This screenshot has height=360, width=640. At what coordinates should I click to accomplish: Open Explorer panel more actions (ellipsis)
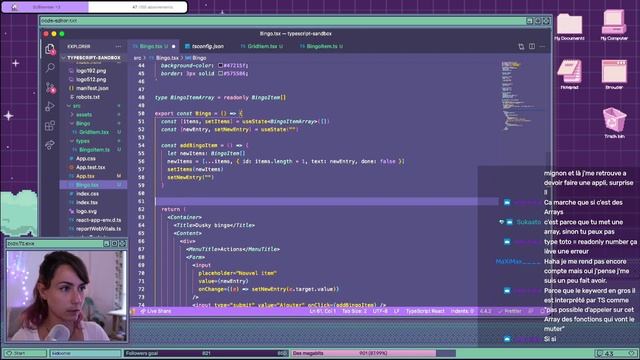[x=118, y=47]
